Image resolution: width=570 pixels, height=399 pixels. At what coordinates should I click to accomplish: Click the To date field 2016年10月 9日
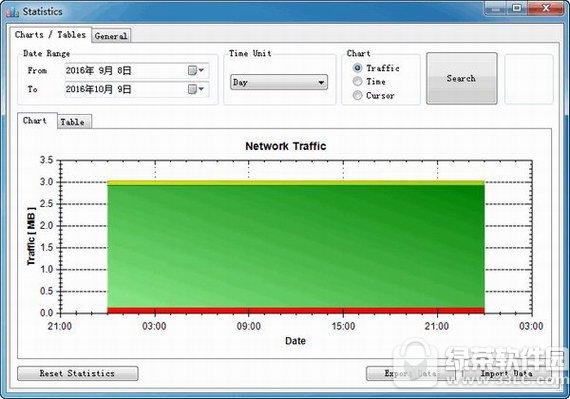pos(137,89)
